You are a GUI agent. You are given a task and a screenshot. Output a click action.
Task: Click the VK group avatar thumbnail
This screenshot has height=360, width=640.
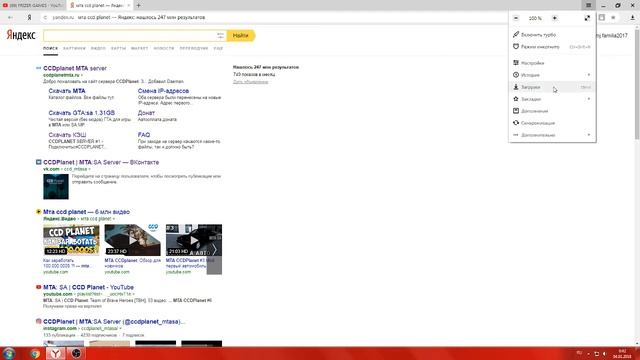pos(56,187)
